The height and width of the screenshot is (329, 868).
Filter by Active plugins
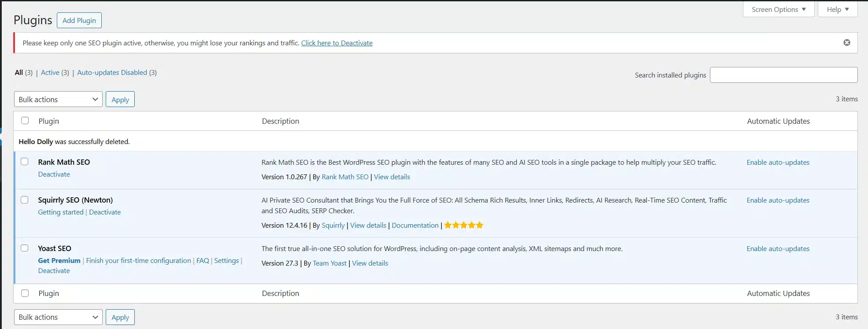[50, 72]
